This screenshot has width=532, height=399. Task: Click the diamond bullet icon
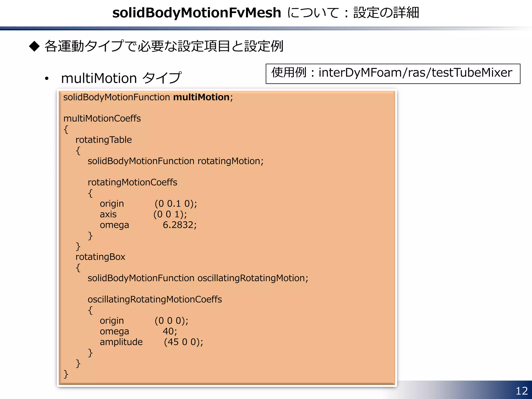[34, 46]
